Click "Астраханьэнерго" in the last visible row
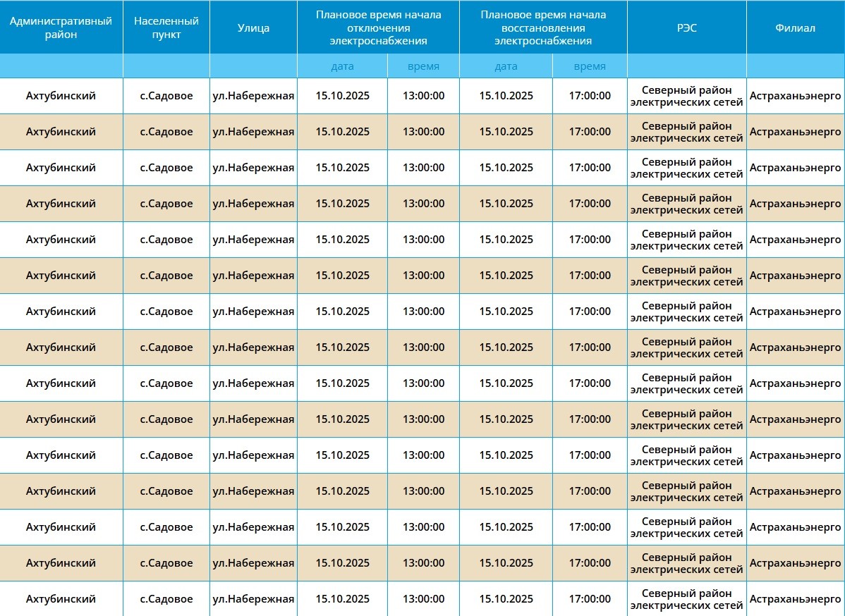845x616 pixels. pos(795,599)
